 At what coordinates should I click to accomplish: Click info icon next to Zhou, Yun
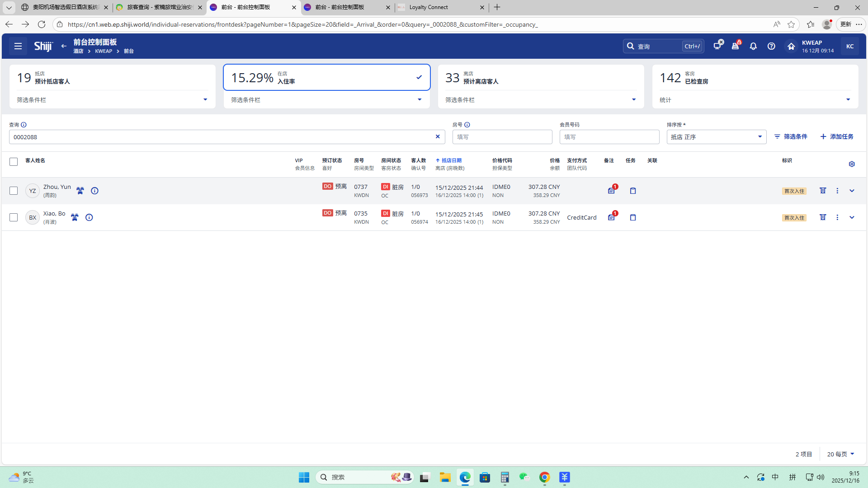94,191
